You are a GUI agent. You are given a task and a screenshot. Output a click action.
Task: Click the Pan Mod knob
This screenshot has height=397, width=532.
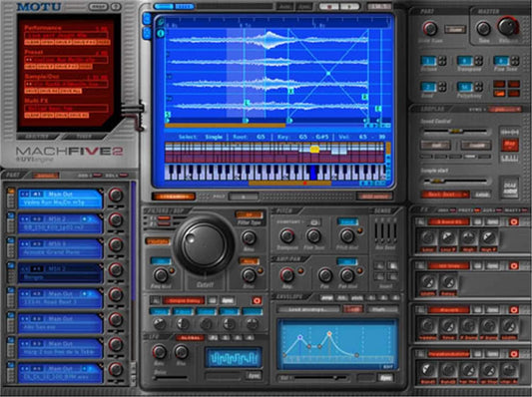(347, 275)
